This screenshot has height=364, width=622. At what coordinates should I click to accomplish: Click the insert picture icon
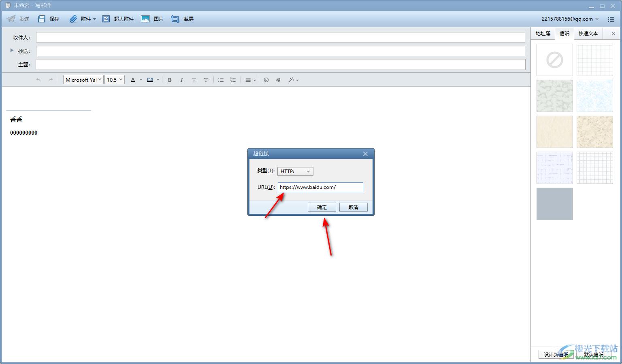pos(145,19)
